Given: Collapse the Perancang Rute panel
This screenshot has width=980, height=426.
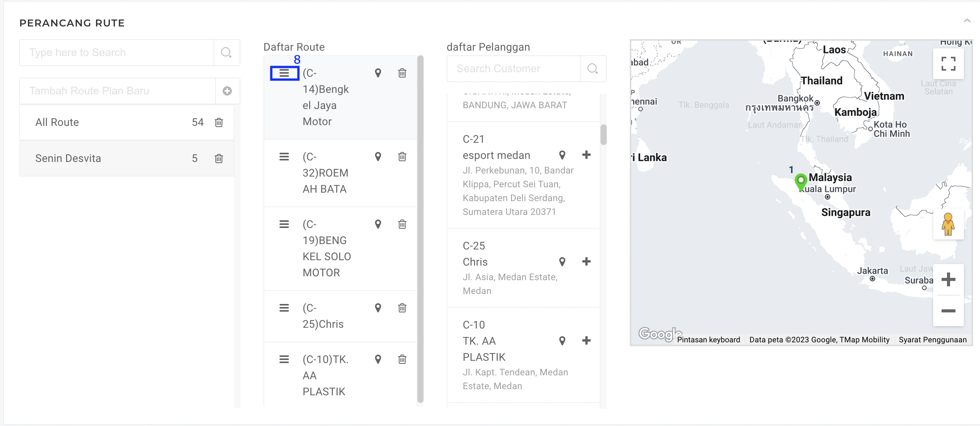Looking at the screenshot, I should 967,21.
